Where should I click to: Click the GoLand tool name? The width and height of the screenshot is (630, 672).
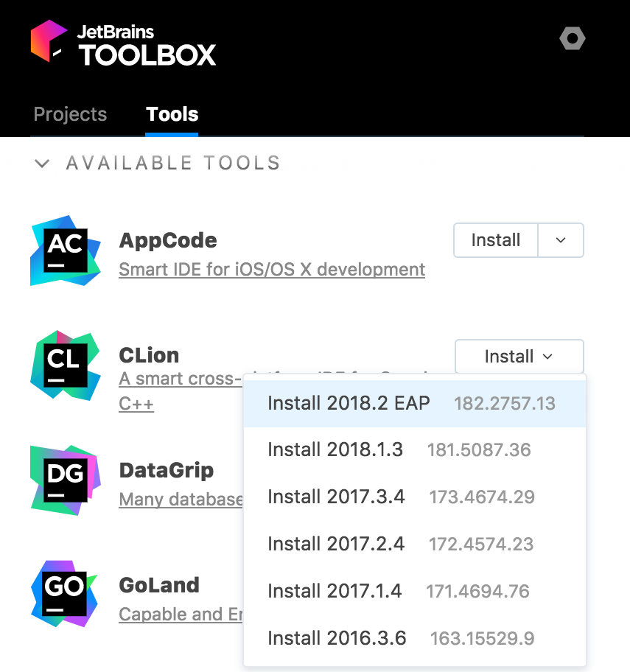159,585
